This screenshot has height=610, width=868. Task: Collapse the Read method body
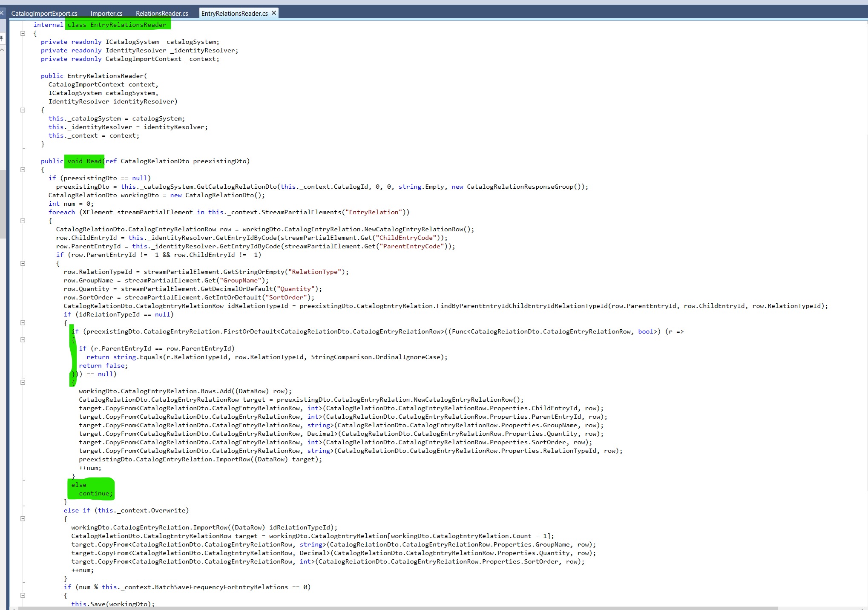(x=23, y=170)
